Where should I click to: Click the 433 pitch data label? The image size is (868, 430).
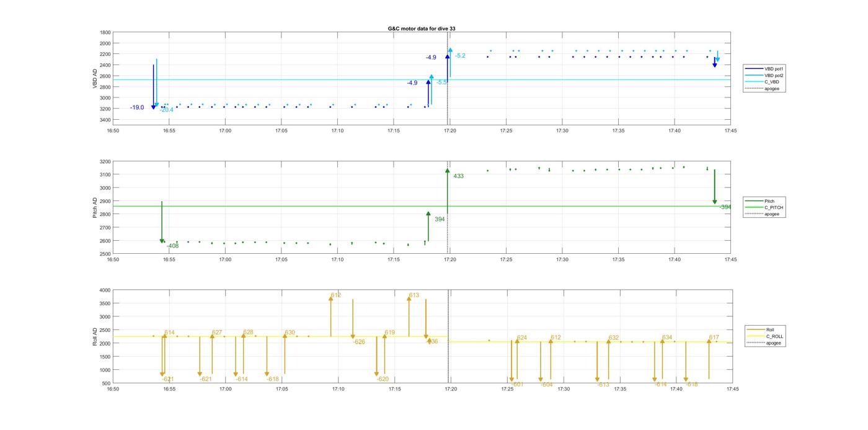click(x=458, y=176)
